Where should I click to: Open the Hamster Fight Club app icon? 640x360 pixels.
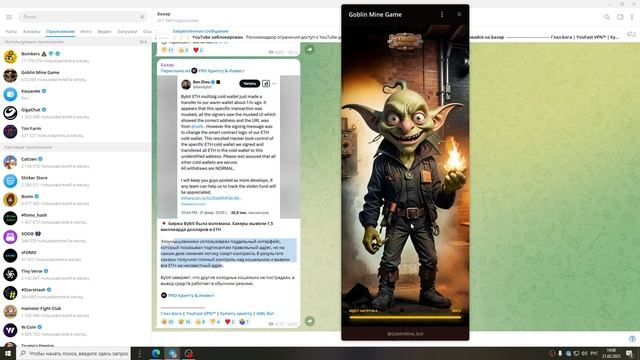click(10, 311)
